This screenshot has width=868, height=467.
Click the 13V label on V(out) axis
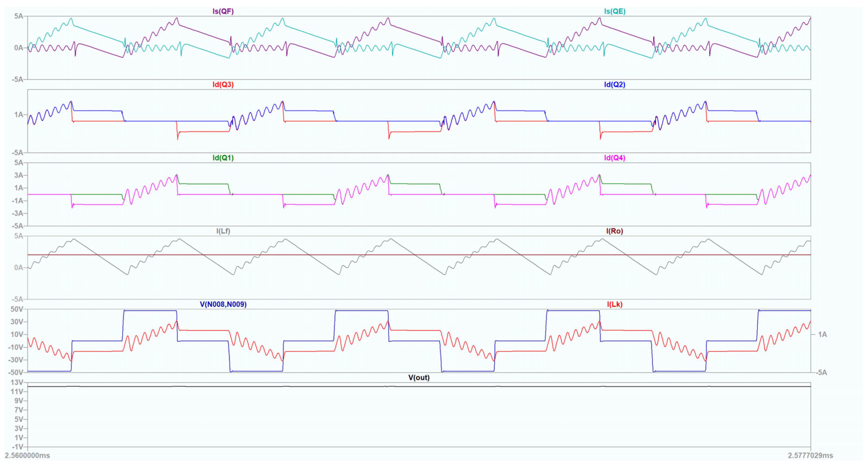[x=17, y=382]
